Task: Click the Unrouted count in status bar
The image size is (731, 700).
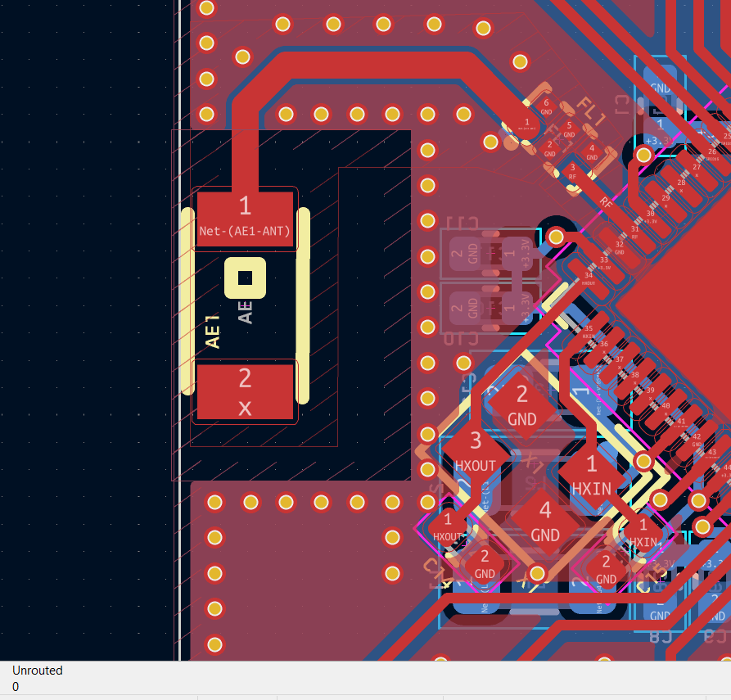Action: [16, 686]
